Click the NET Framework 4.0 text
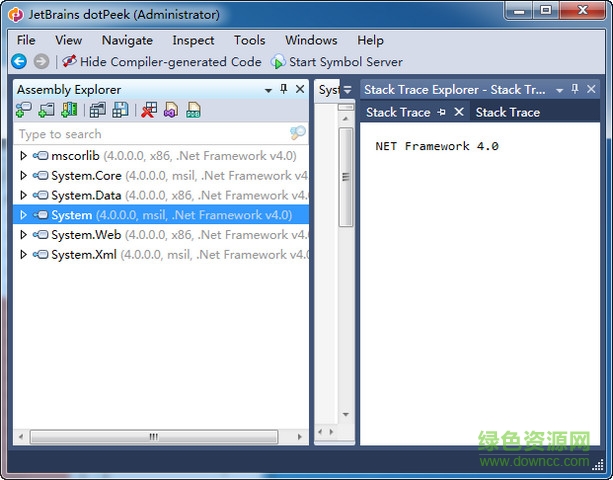Viewport: 613px width, 480px height. tap(437, 146)
